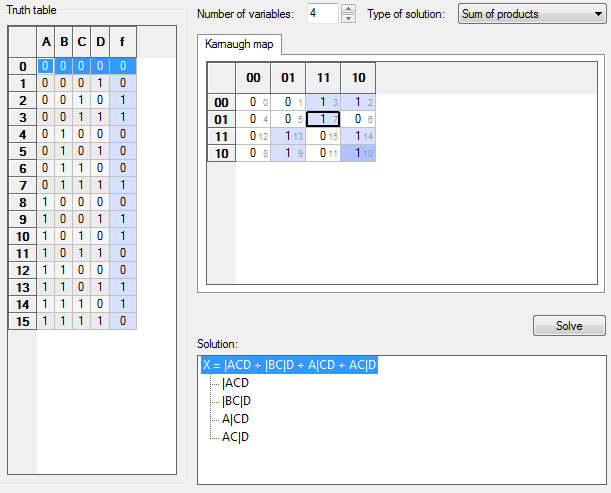The height and width of the screenshot is (493, 611).
Task: Select the A|CD term in solution tree
Action: click(235, 419)
